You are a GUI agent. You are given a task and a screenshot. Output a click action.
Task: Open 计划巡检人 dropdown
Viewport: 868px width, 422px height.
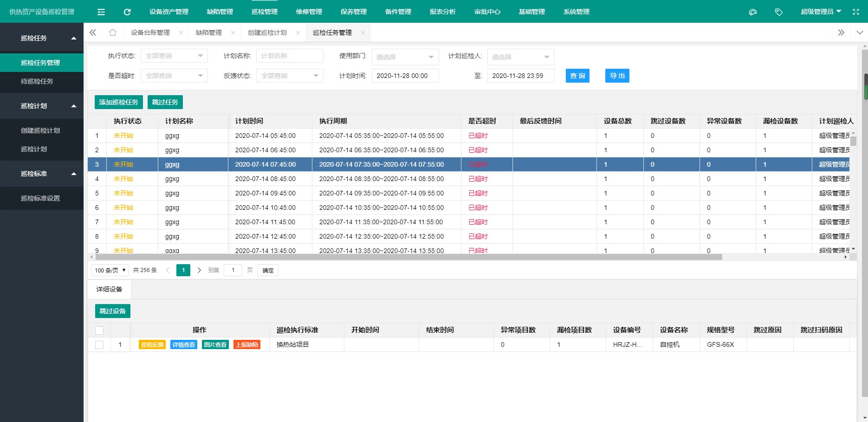pos(521,57)
